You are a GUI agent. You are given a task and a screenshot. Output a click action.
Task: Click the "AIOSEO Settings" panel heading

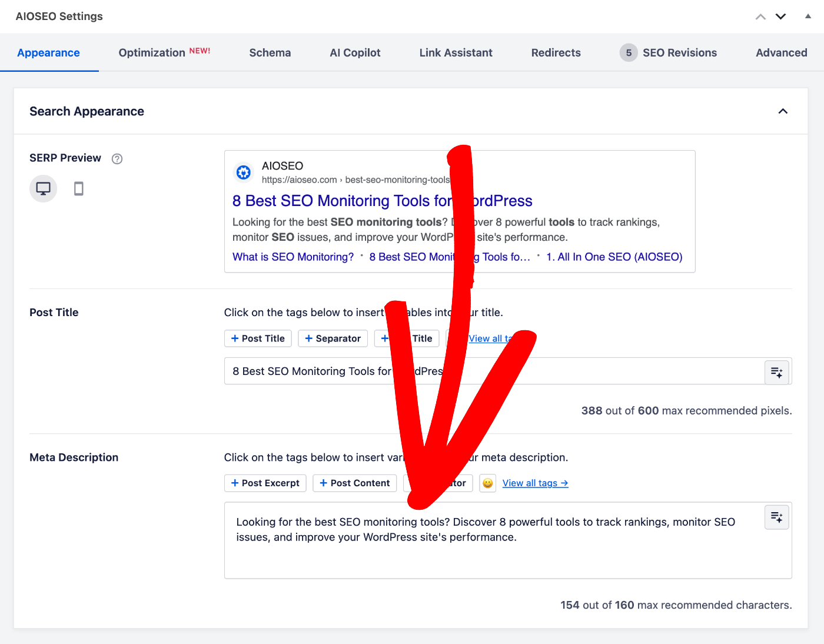tap(59, 16)
